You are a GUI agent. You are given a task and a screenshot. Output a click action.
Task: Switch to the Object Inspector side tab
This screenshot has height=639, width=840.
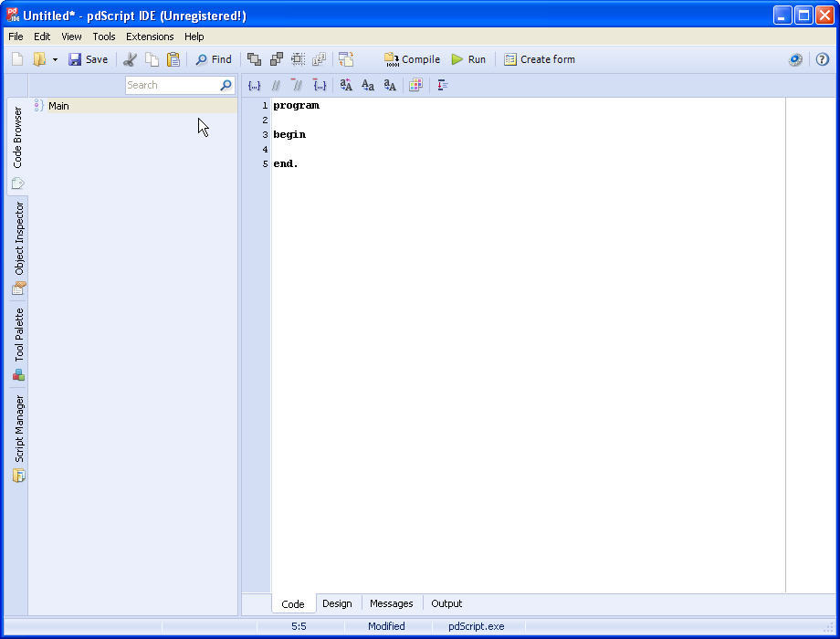(18, 248)
